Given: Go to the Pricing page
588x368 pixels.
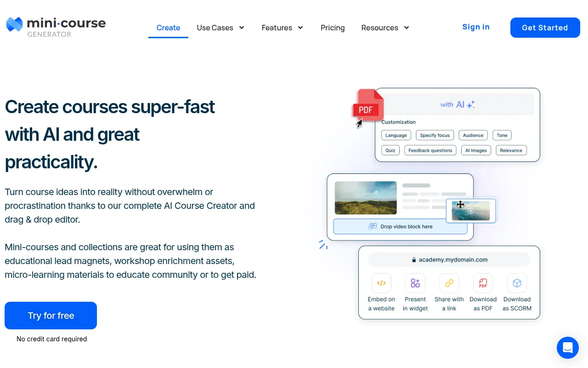Looking at the screenshot, I should pos(333,28).
